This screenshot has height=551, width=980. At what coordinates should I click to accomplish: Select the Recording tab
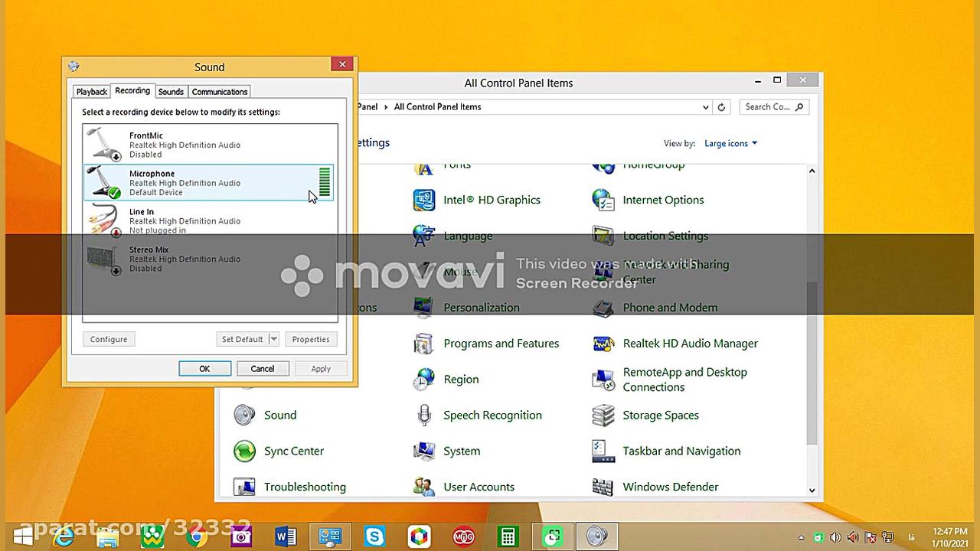pos(132,90)
